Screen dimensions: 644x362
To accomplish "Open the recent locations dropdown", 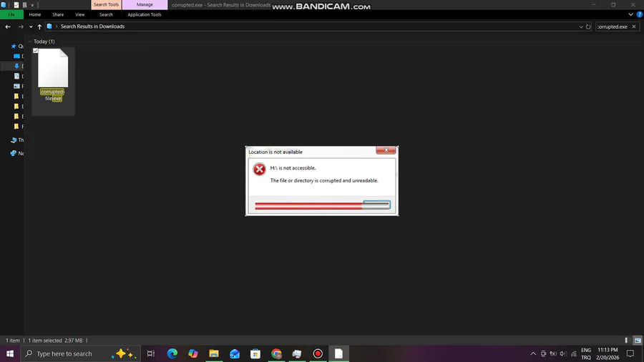I will [x=31, y=26].
